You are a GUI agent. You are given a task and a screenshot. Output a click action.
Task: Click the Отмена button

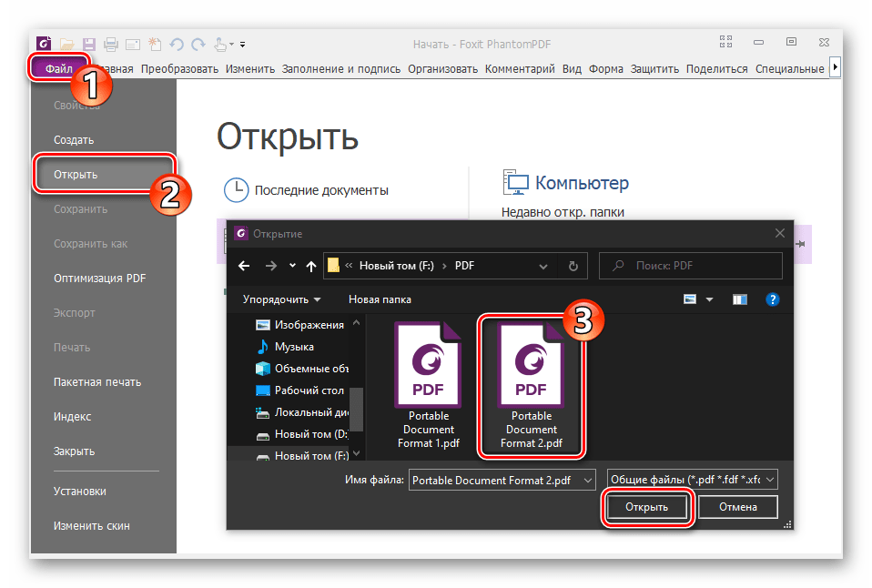[737, 507]
